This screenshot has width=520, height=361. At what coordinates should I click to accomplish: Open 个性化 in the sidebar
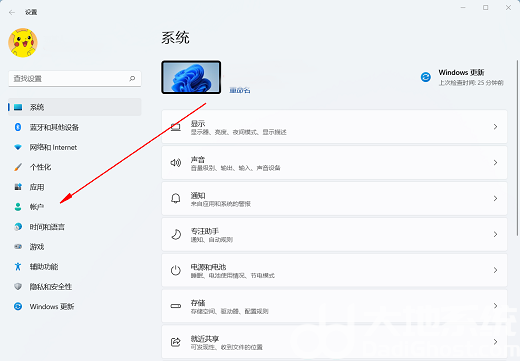pyautogui.click(x=75, y=167)
